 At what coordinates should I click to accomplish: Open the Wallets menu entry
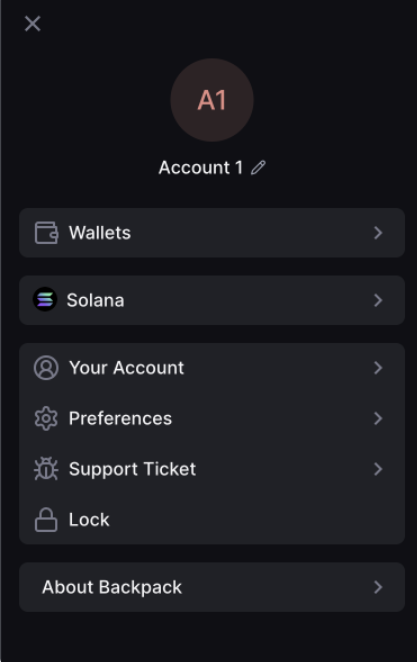[212, 233]
